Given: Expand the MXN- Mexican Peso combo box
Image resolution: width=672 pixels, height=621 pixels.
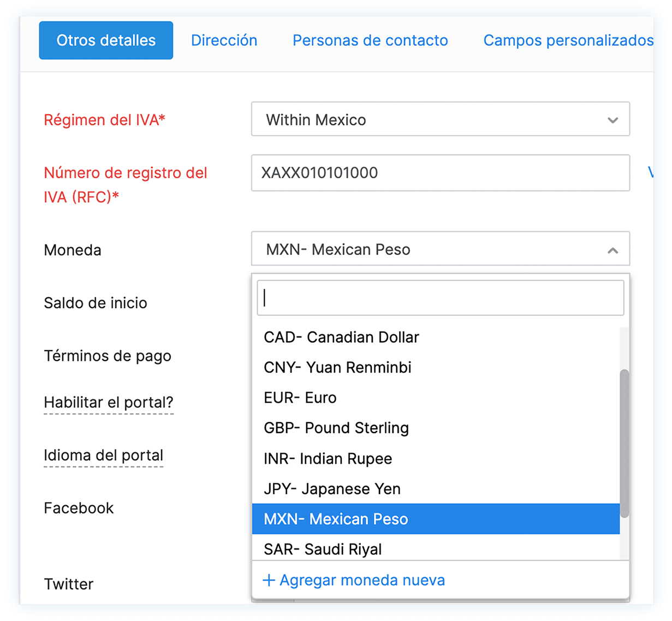Looking at the screenshot, I should pos(440,249).
